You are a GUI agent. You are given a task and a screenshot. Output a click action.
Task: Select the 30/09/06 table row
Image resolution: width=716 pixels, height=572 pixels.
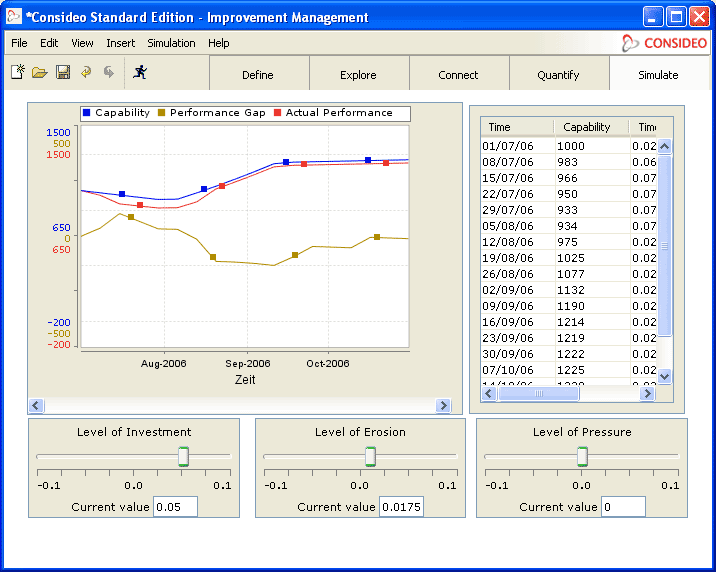[x=569, y=354]
